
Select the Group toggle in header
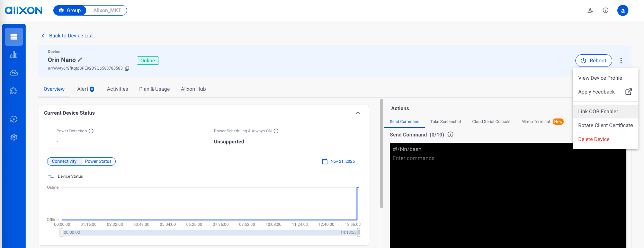click(x=70, y=10)
